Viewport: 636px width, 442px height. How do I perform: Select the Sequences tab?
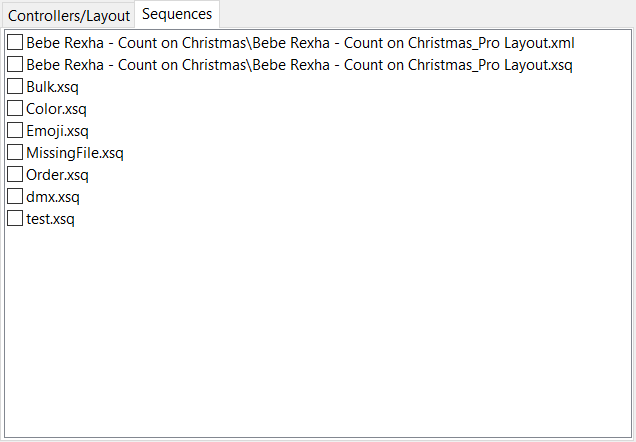pos(177,14)
